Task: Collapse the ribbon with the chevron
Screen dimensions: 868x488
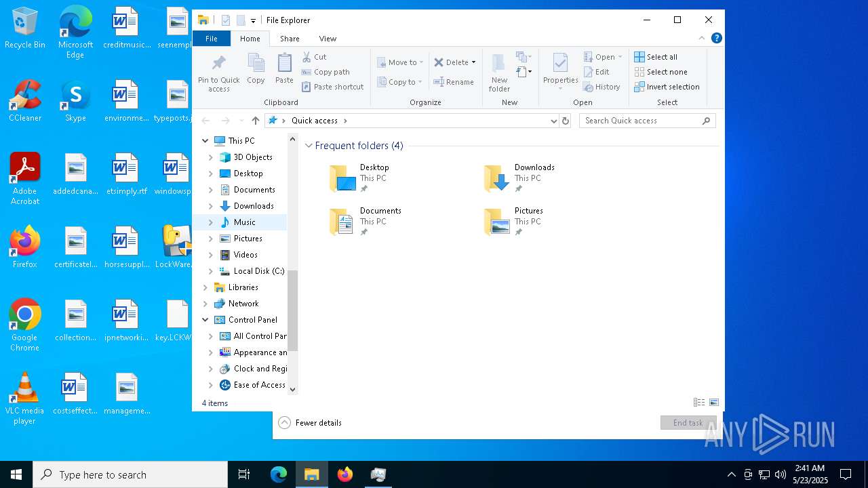Action: (x=702, y=38)
